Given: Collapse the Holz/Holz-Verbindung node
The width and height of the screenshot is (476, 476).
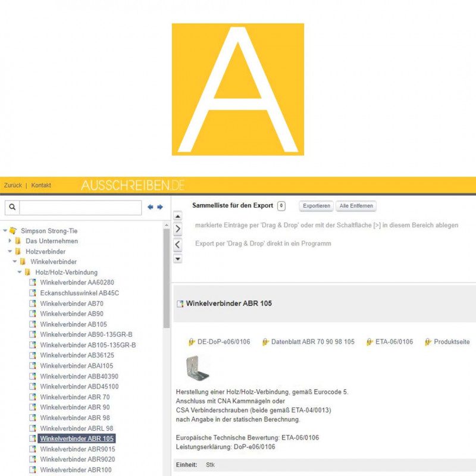Looking at the screenshot, I should [x=20, y=272].
